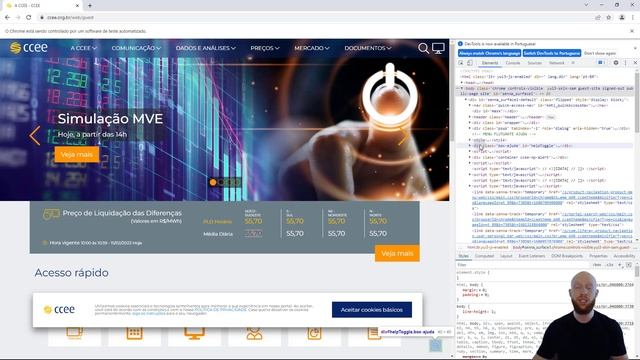Click browser back arrow
The height and width of the screenshot is (360, 640).
pyautogui.click(x=7, y=18)
